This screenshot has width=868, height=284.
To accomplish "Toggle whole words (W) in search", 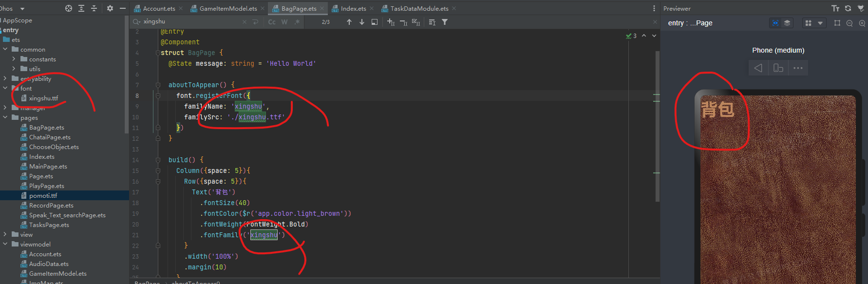I will (284, 22).
